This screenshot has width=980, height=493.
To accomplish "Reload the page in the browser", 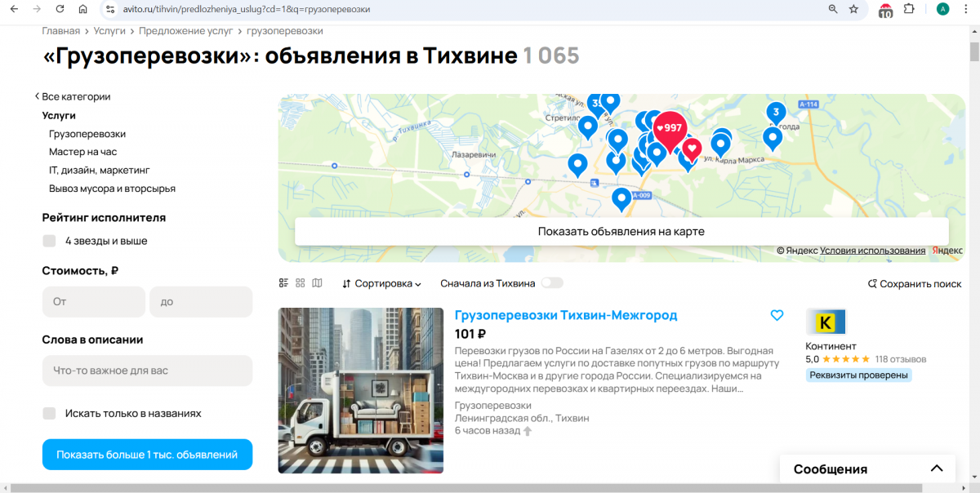I will (x=60, y=9).
